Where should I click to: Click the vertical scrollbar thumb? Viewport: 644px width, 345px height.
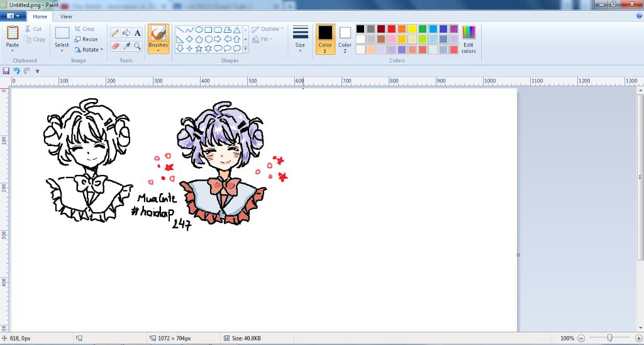641,178
